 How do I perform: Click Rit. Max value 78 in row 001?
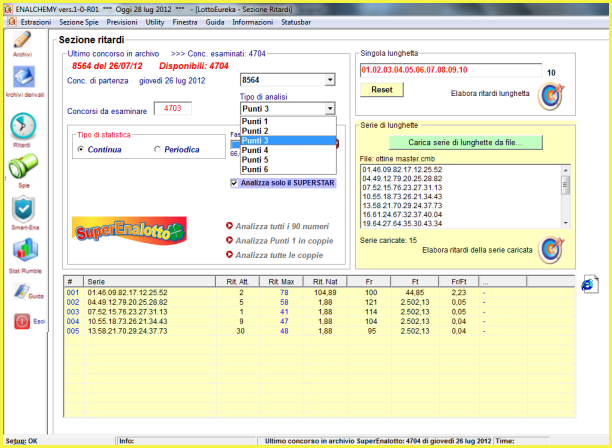284,292
